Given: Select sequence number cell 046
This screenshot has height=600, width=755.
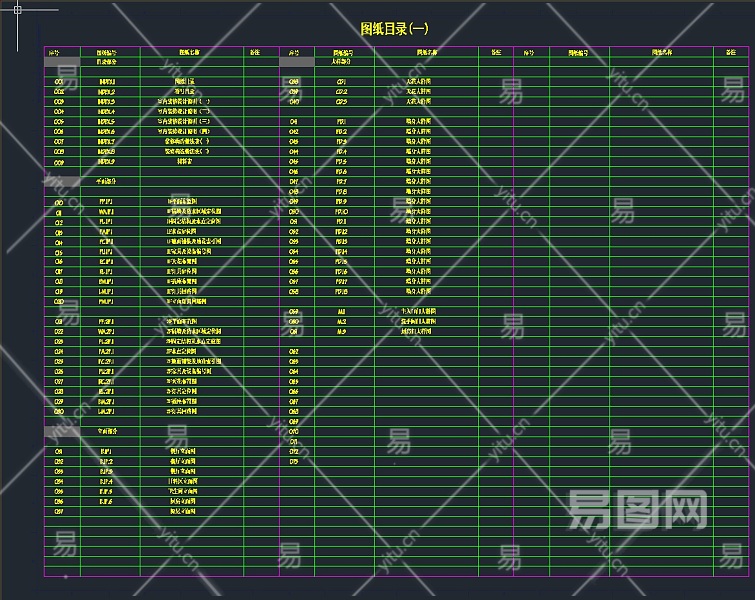Looking at the screenshot, I should [x=294, y=172].
